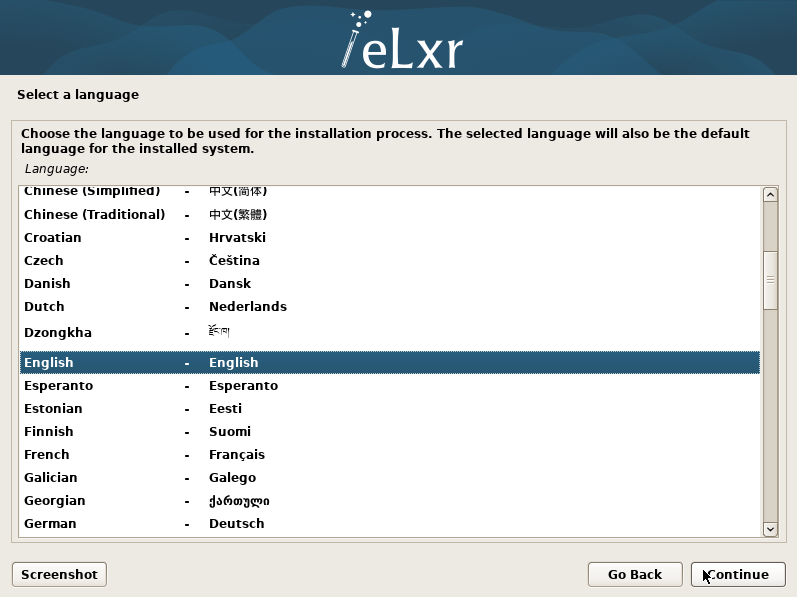Click the language list scrollbar thumb

(x=770, y=280)
